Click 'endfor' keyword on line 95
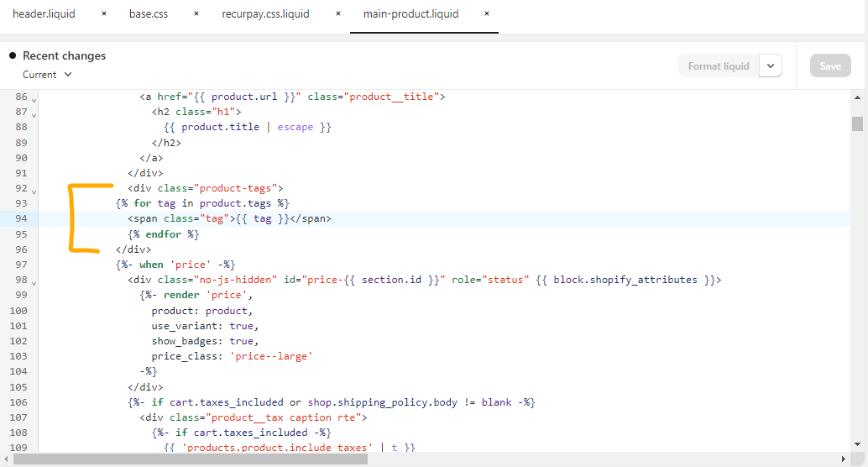The width and height of the screenshot is (868, 467). point(164,233)
